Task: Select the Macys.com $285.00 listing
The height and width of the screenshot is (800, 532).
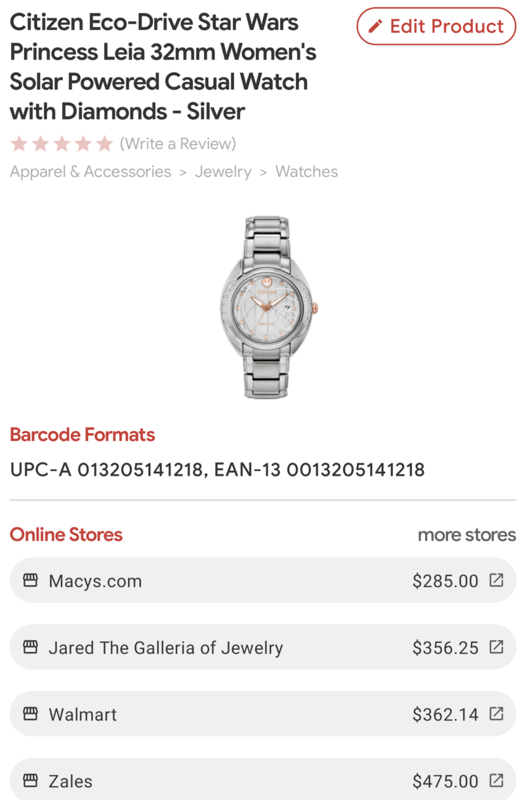Action: (x=262, y=581)
